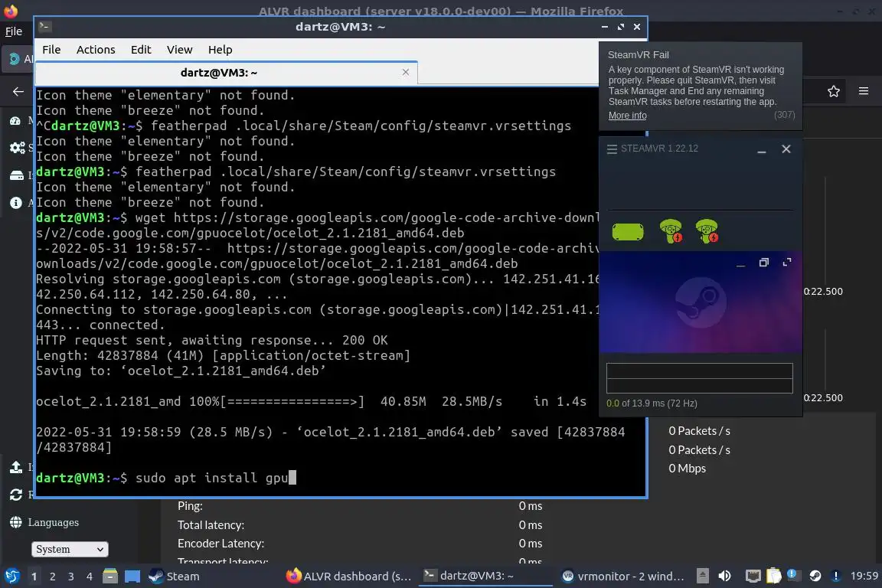Screen dimensions: 882x588
Task: Click the 19:59 clock in the taskbar
Action: [x=864, y=576]
